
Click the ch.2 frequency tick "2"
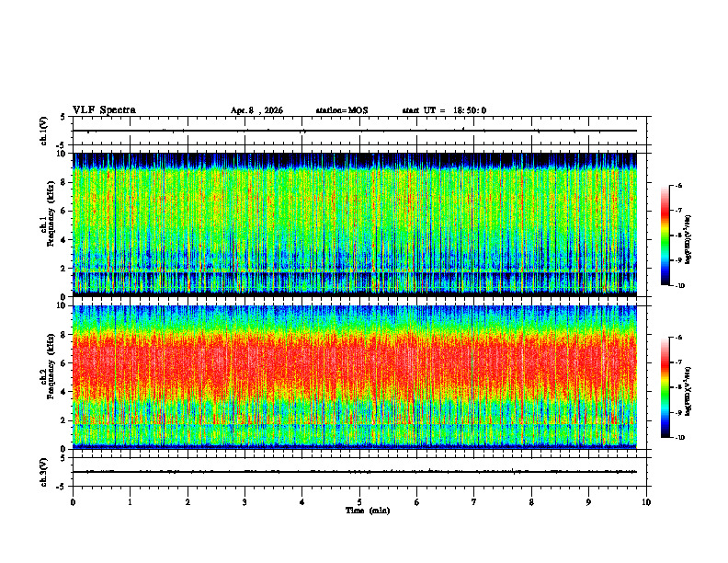64,420
